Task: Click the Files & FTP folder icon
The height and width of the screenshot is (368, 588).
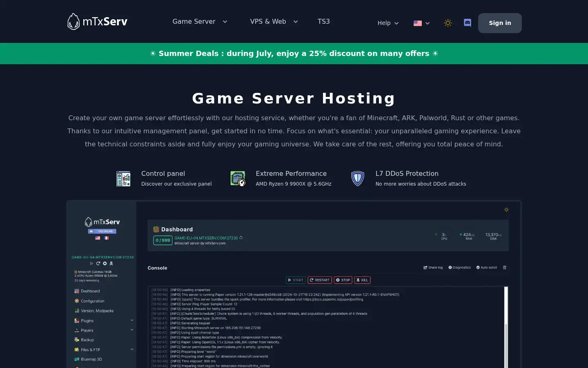Action: 77,350
